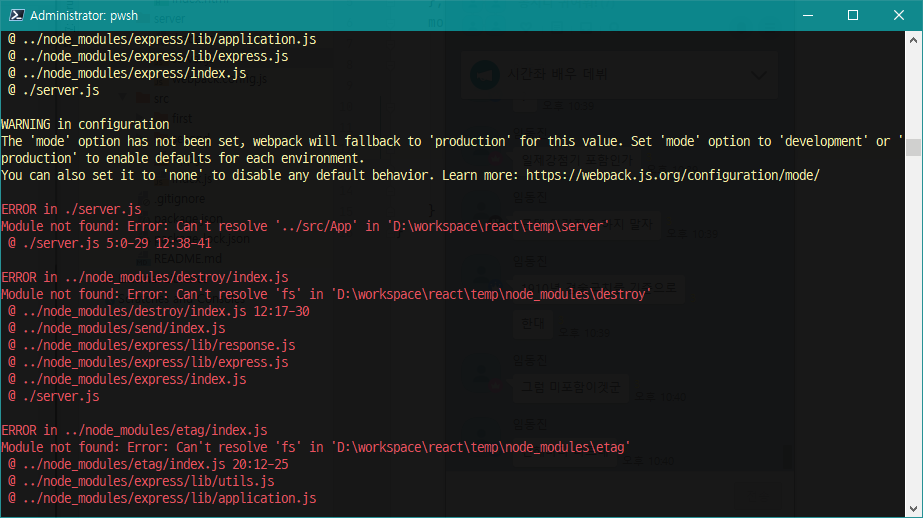This screenshot has height=518, width=923.
Task: Click the white '@ ./server.js' line above WARNING
Action: coord(54,90)
